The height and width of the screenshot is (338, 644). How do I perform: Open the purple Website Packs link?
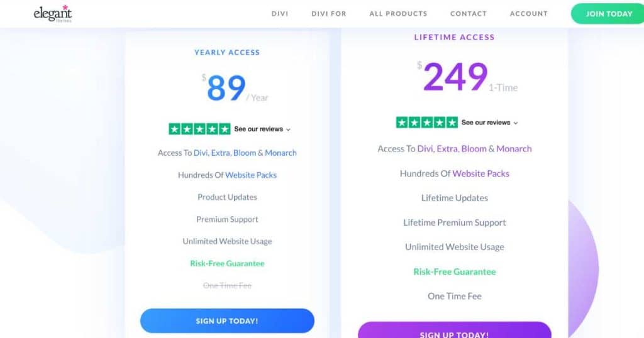pos(480,173)
